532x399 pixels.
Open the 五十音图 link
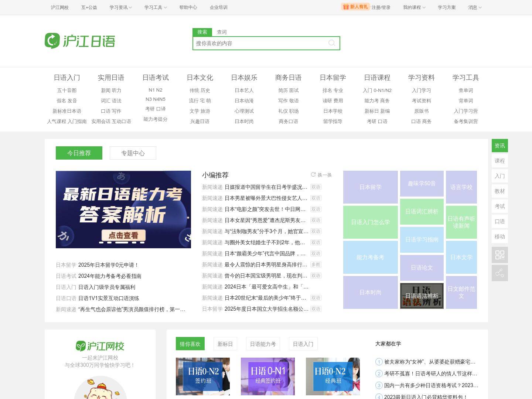coord(67,91)
